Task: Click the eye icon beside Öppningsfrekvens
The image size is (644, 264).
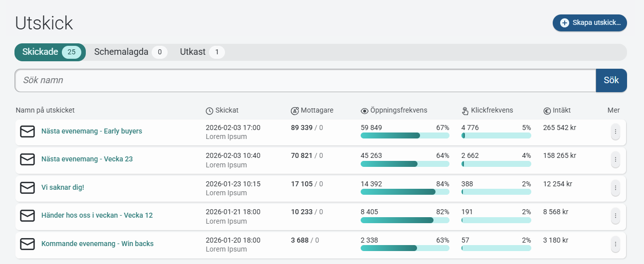Action: tap(365, 111)
